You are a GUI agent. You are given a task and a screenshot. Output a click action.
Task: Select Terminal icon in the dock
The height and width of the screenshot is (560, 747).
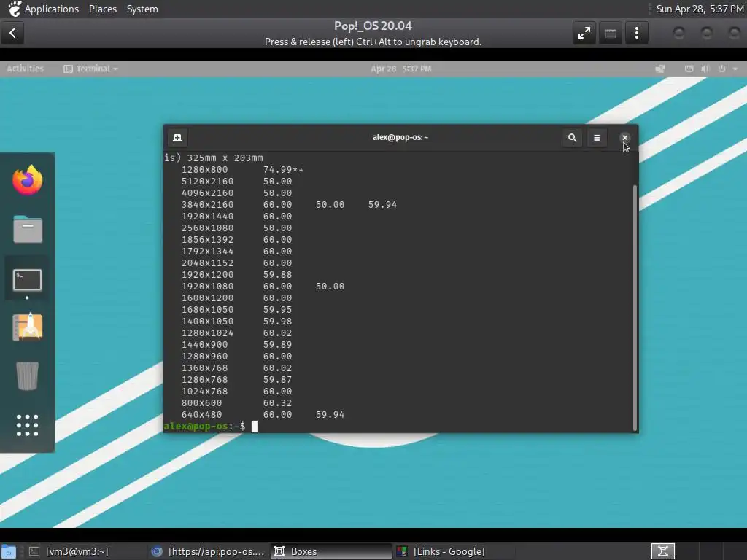pyautogui.click(x=27, y=279)
